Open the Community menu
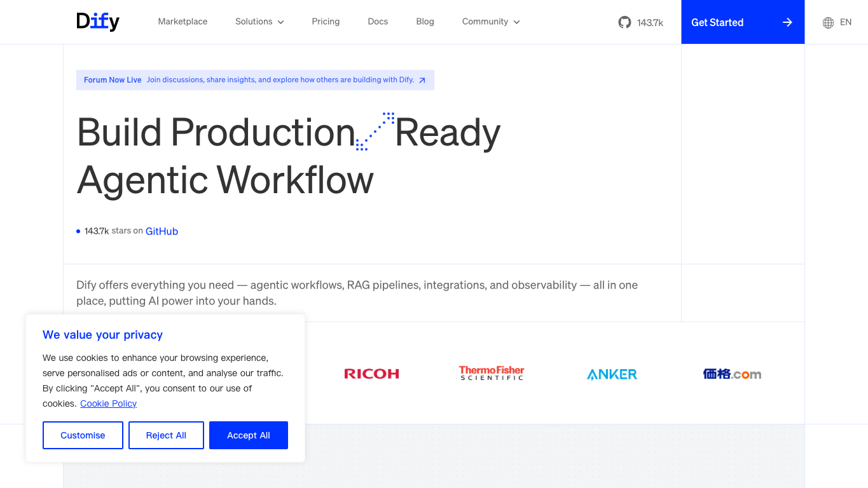 [491, 22]
